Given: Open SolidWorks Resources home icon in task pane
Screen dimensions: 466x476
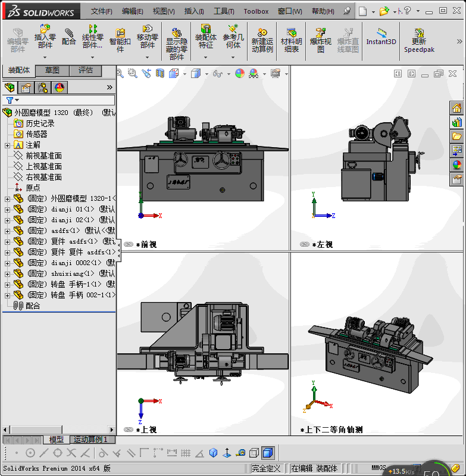Looking at the screenshot, I should pyautogui.click(x=456, y=108).
